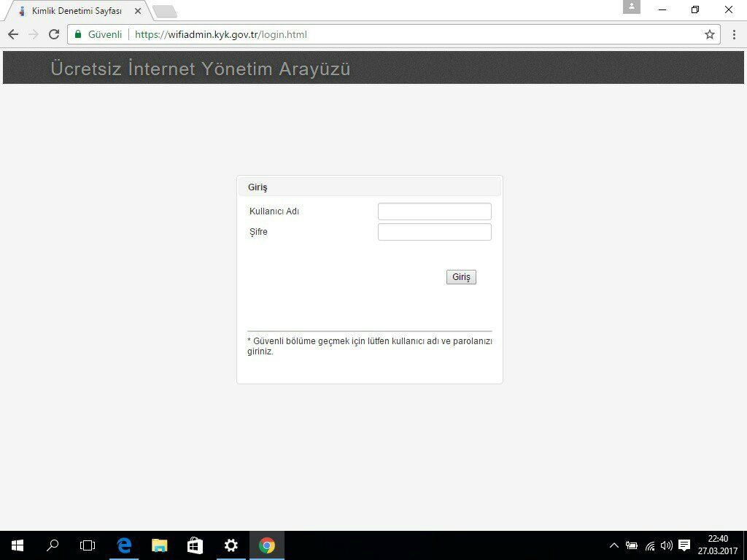Open taskbar search magnifier

(x=53, y=545)
